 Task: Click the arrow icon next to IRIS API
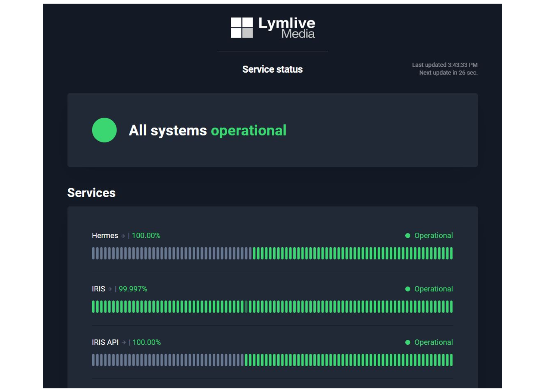[124, 343]
